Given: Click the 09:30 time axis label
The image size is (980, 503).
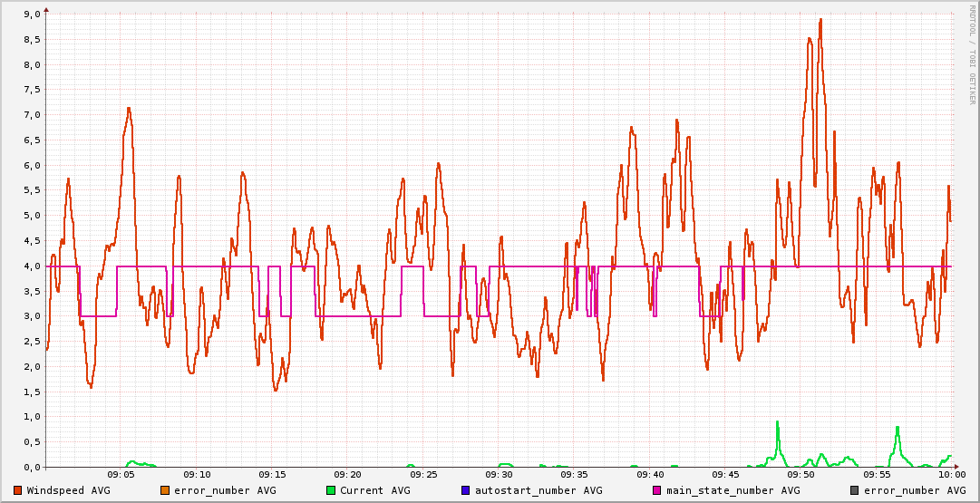Looking at the screenshot, I should coord(499,475).
